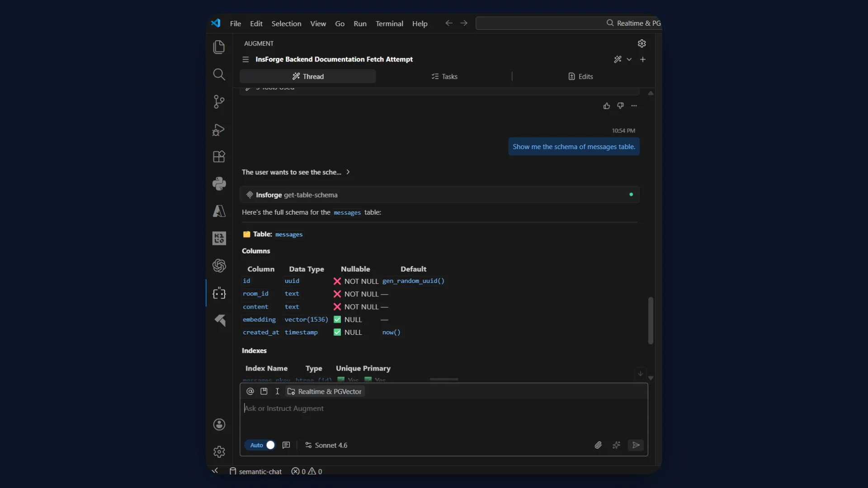Open the Explorer files icon
This screenshot has height=488, width=868.
click(219, 47)
